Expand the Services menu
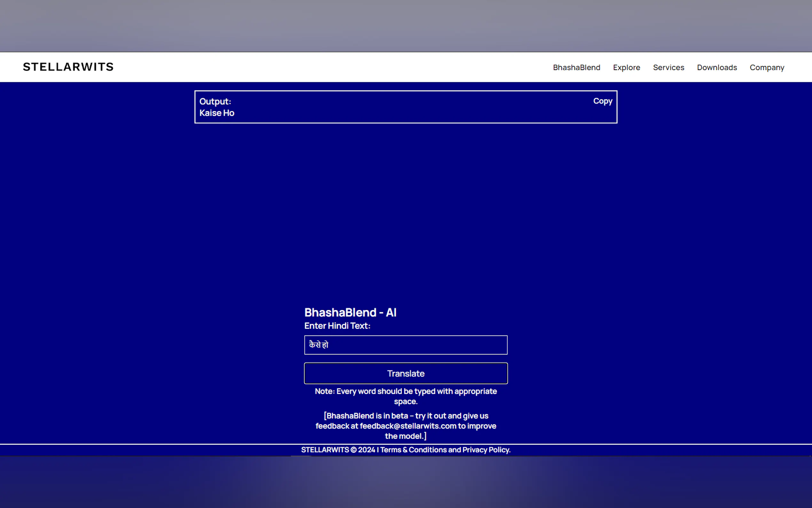812x508 pixels. (x=668, y=67)
